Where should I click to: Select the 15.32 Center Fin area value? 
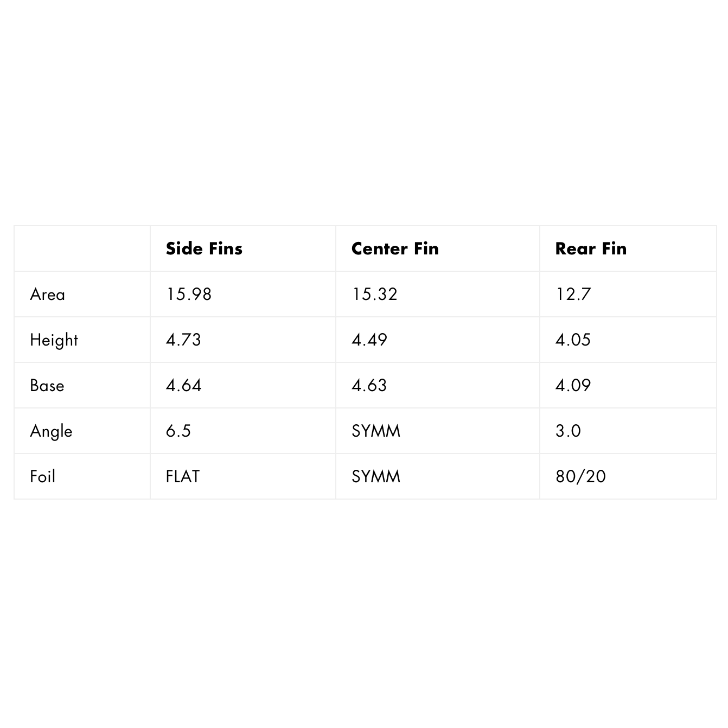(x=375, y=295)
